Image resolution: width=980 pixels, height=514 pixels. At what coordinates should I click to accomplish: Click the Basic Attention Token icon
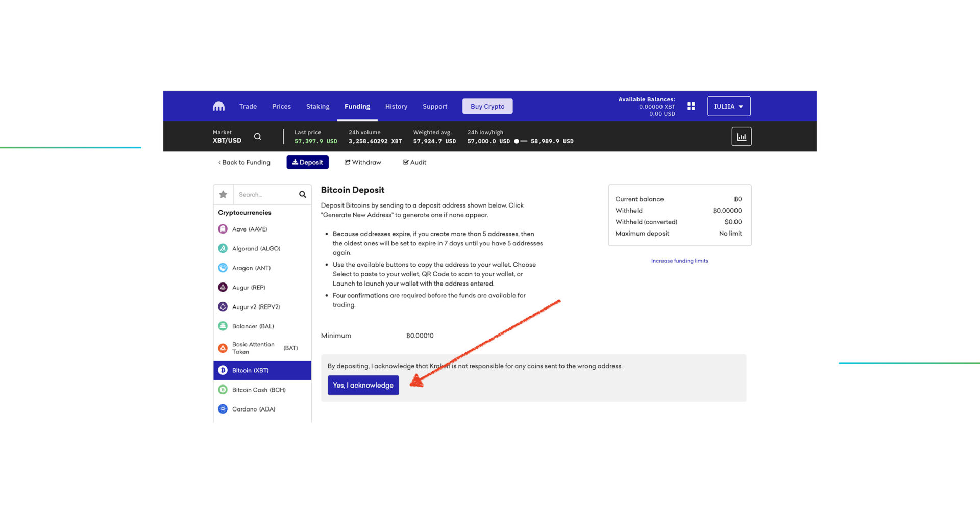(x=223, y=348)
